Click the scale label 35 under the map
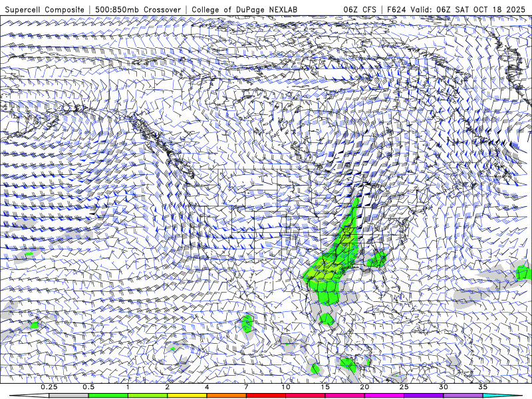This screenshot has width=532, height=399. tap(483, 387)
